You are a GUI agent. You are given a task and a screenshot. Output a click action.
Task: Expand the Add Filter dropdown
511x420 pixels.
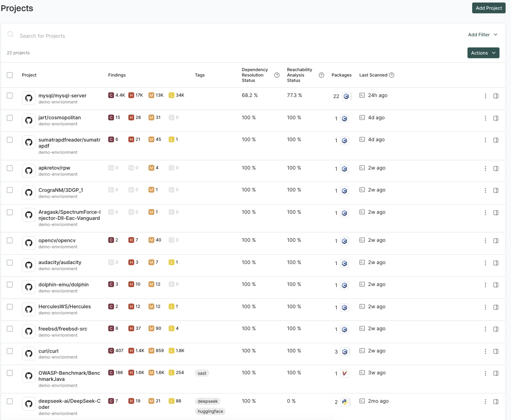pyautogui.click(x=483, y=34)
